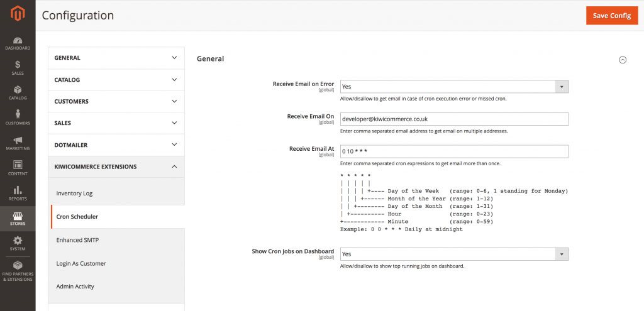This screenshot has height=311, width=644.
Task: Click the Receive Email At cron field
Action: 454,151
